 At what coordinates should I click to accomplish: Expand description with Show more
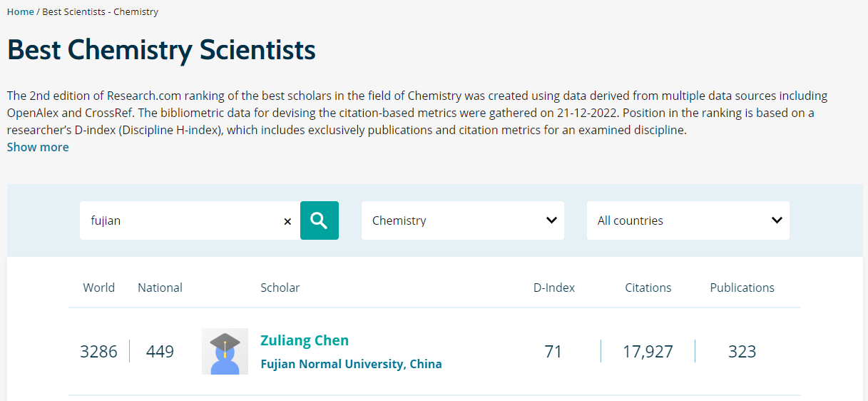38,147
